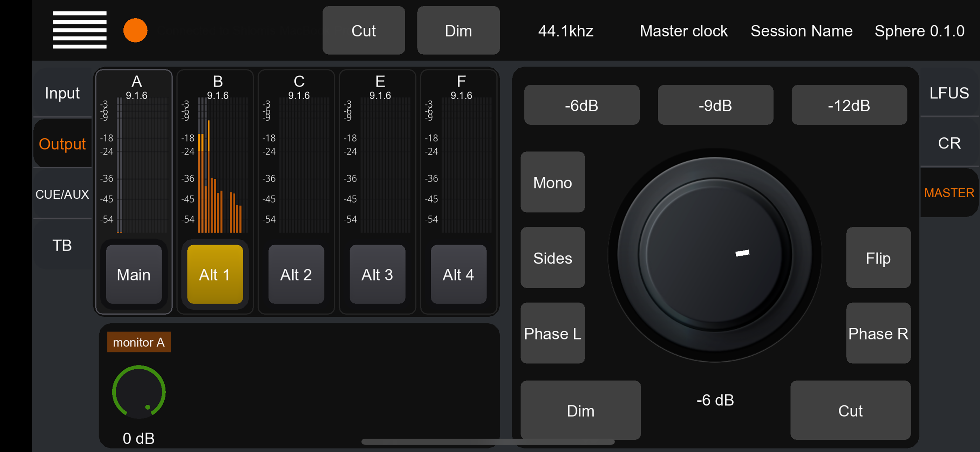Toggle the Mono button
This screenshot has height=452, width=980.
(552, 183)
